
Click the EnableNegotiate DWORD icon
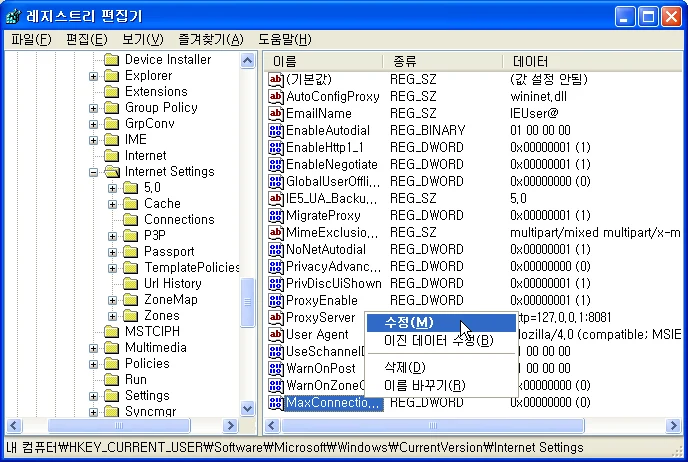tap(276, 165)
